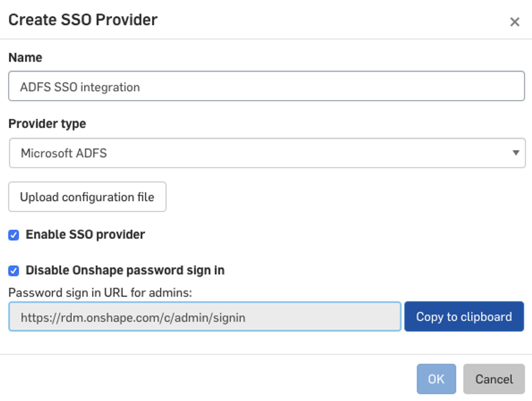
Task: Uncheck the Enable SSO provider checkbox
Action: point(14,235)
